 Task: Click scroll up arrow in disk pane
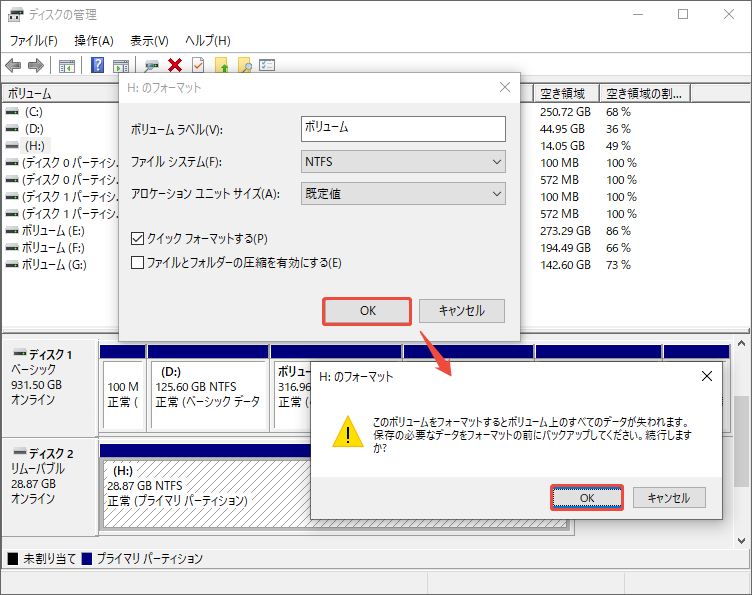tap(741, 344)
